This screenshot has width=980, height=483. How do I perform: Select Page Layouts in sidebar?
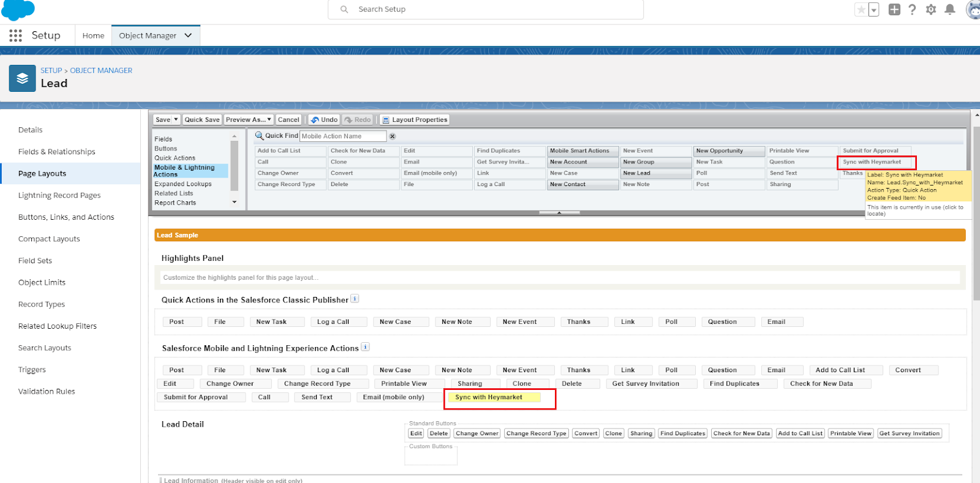point(42,173)
